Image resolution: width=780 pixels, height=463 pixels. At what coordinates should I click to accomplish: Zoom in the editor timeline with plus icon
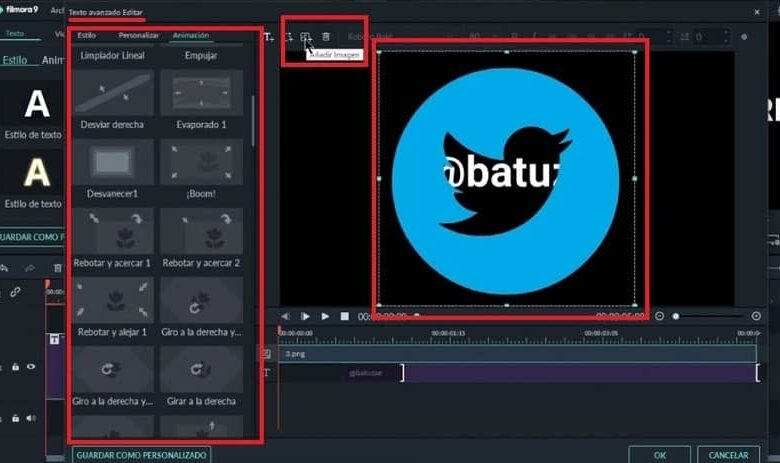(756, 316)
